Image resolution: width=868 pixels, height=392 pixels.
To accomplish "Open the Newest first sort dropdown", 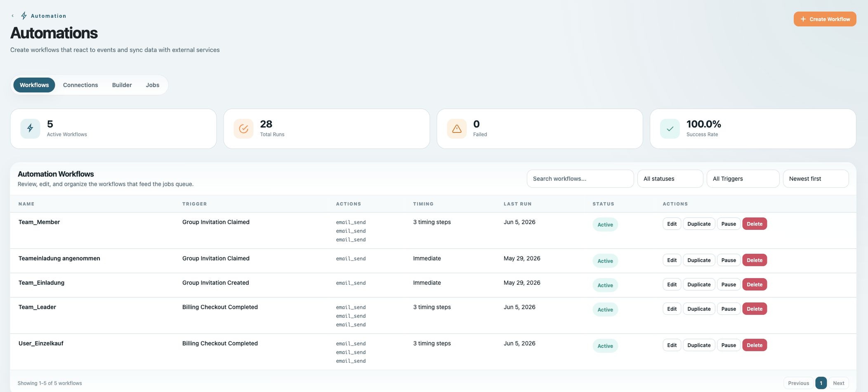I will tap(816, 179).
